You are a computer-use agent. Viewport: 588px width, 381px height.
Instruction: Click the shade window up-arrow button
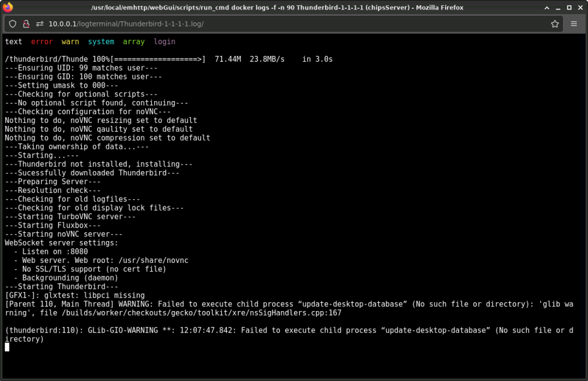pos(547,8)
